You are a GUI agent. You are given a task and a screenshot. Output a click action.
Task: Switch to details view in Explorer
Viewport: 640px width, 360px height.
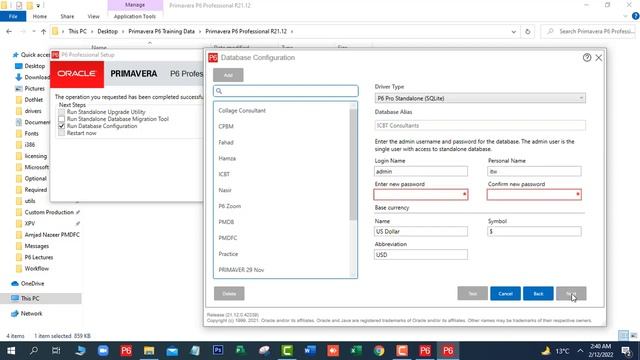623,336
